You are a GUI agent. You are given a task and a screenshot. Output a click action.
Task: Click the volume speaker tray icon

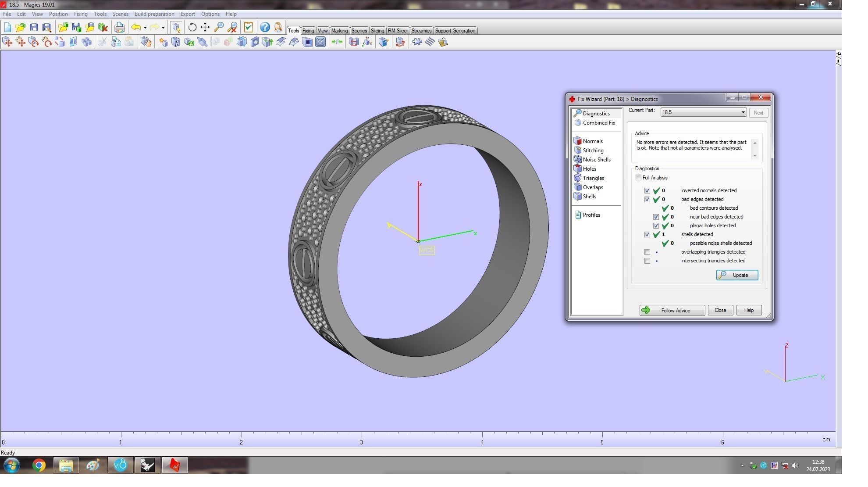[x=795, y=466]
